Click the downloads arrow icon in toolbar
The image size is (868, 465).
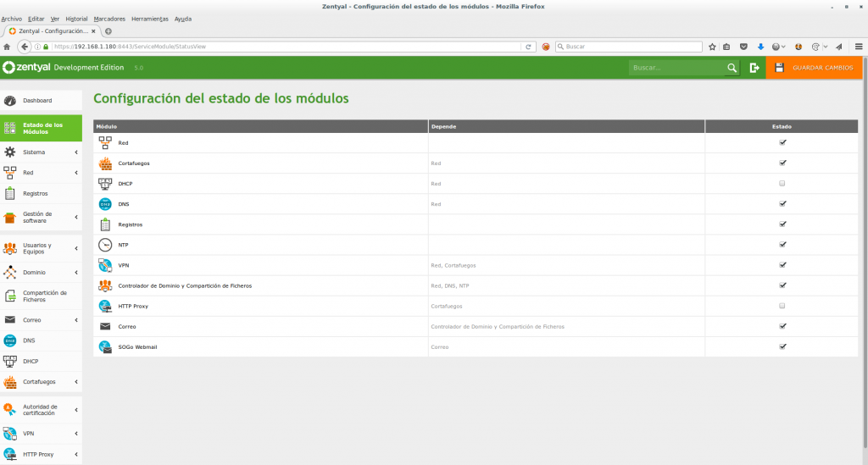[x=760, y=47]
